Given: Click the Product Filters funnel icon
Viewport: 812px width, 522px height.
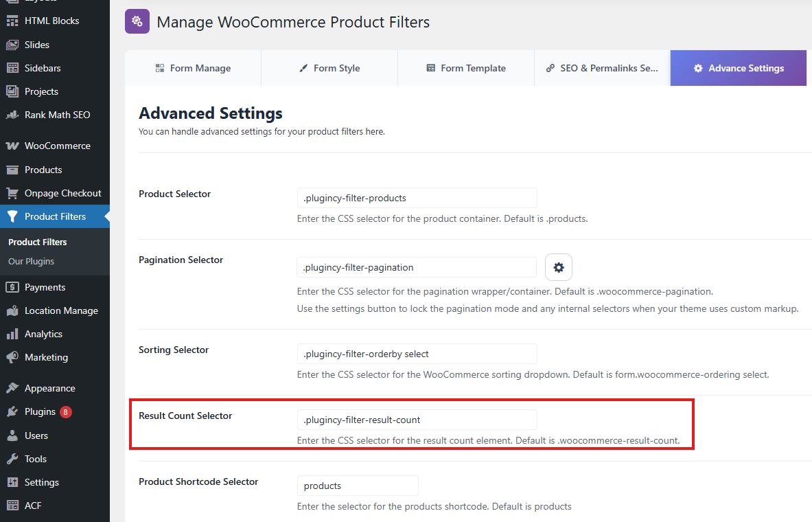Looking at the screenshot, I should (12, 216).
